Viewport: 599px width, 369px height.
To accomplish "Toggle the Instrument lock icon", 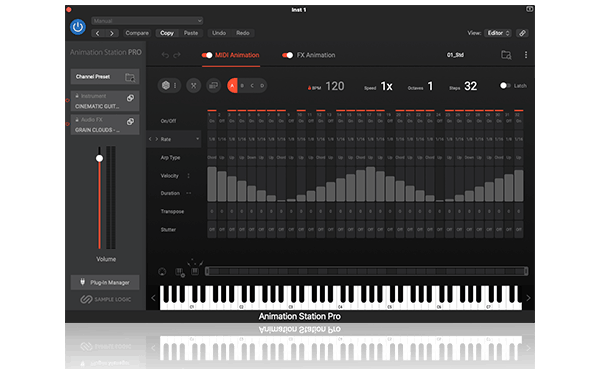I will pyautogui.click(x=77, y=96).
